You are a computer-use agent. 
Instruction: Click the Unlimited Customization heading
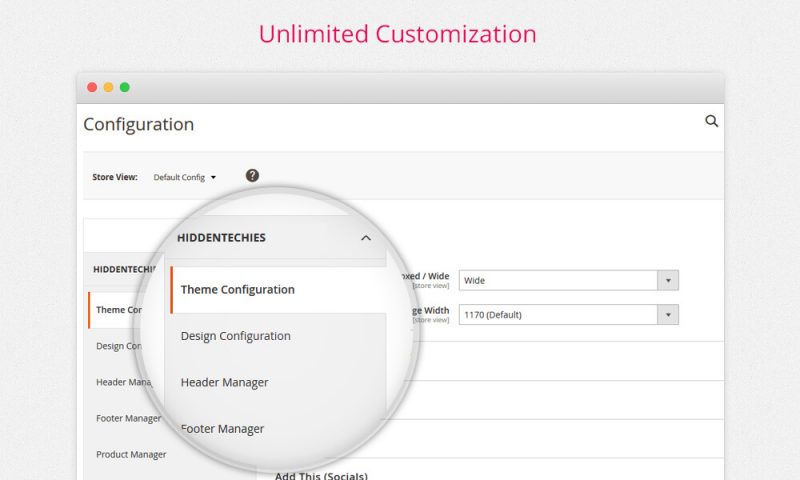pos(397,35)
